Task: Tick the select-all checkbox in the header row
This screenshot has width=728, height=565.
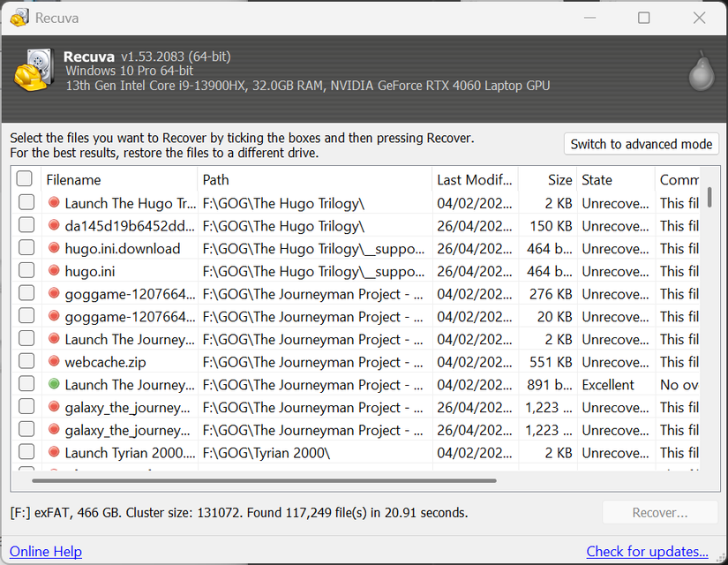Action: pyautogui.click(x=24, y=178)
